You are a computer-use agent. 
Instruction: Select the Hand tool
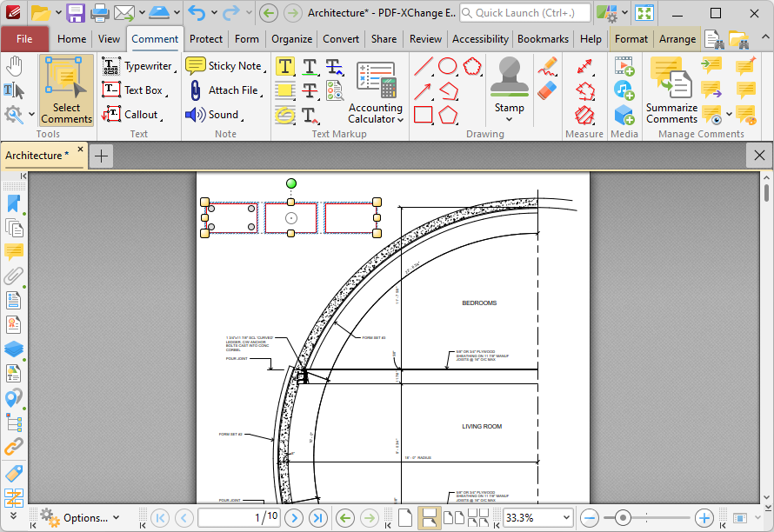(14, 67)
